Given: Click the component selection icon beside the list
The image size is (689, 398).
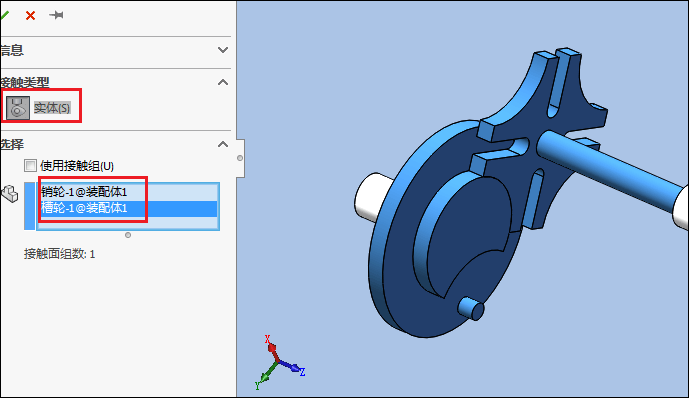Looking at the screenshot, I should [x=10, y=193].
